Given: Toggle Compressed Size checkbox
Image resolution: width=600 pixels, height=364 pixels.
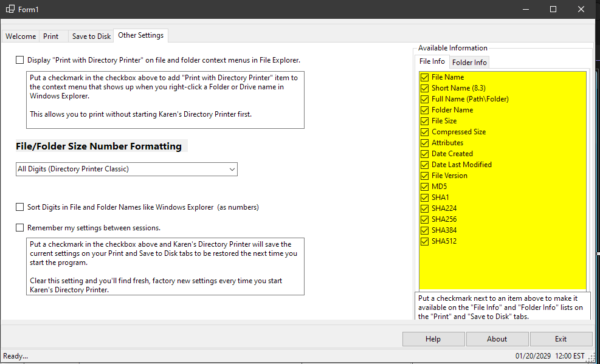Looking at the screenshot, I should pos(424,132).
